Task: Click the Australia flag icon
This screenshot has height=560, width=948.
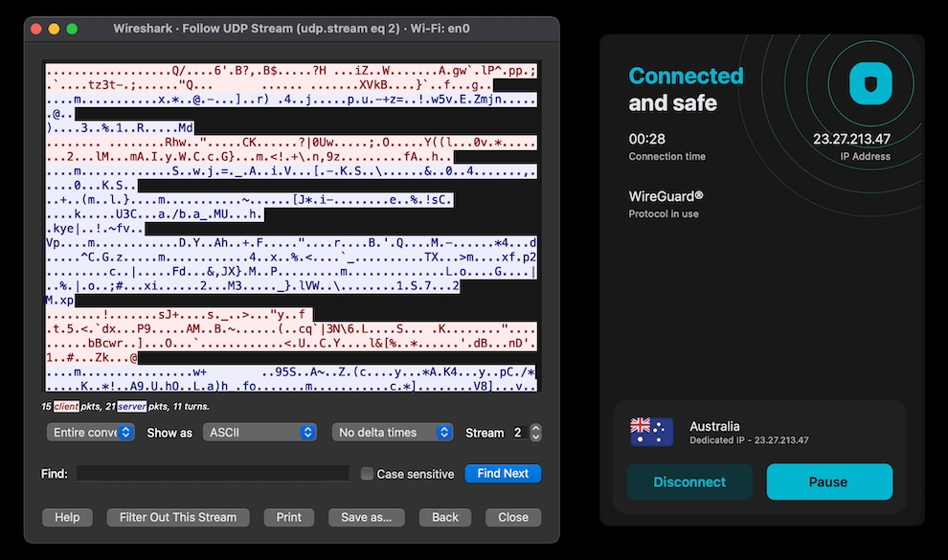Action: pyautogui.click(x=651, y=433)
